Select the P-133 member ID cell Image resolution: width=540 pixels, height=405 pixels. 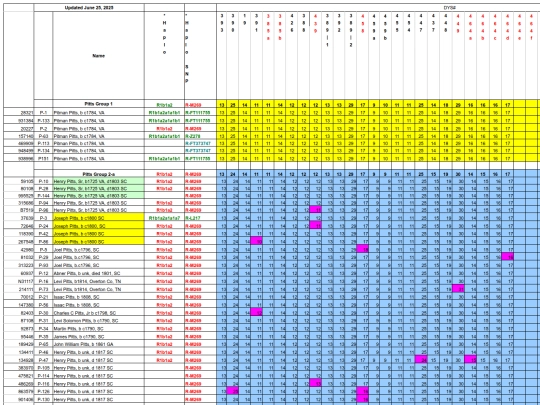[43, 120]
